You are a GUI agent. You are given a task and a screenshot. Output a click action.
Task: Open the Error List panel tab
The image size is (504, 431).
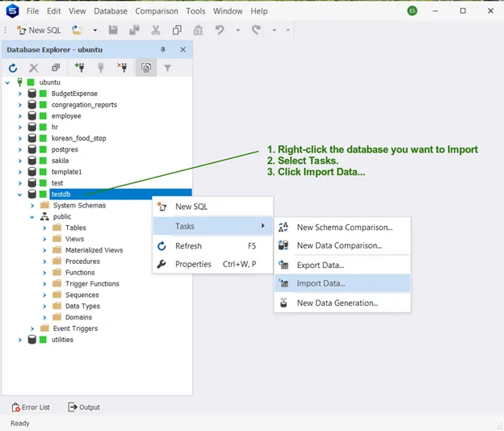click(x=31, y=408)
